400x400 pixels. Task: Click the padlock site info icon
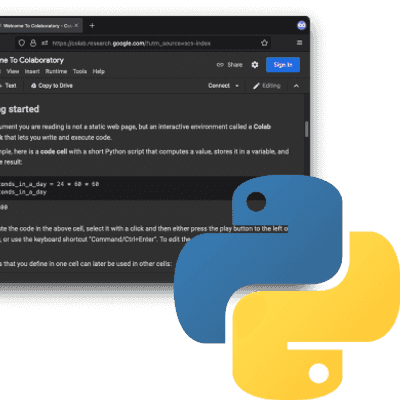click(x=33, y=43)
